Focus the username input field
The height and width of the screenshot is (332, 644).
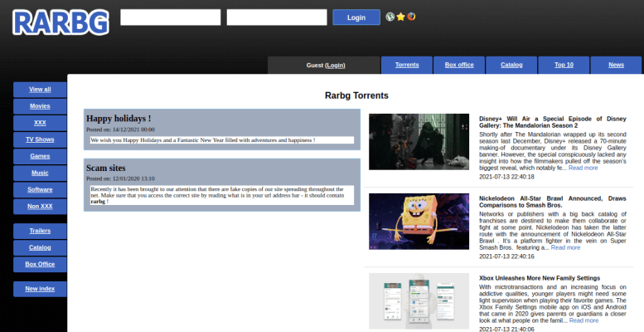point(171,17)
